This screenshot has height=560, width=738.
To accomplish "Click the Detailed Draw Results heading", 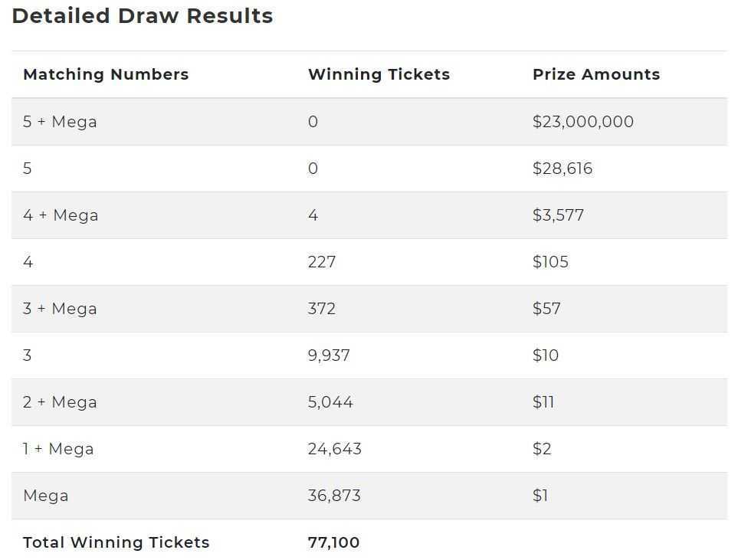I will point(142,15).
